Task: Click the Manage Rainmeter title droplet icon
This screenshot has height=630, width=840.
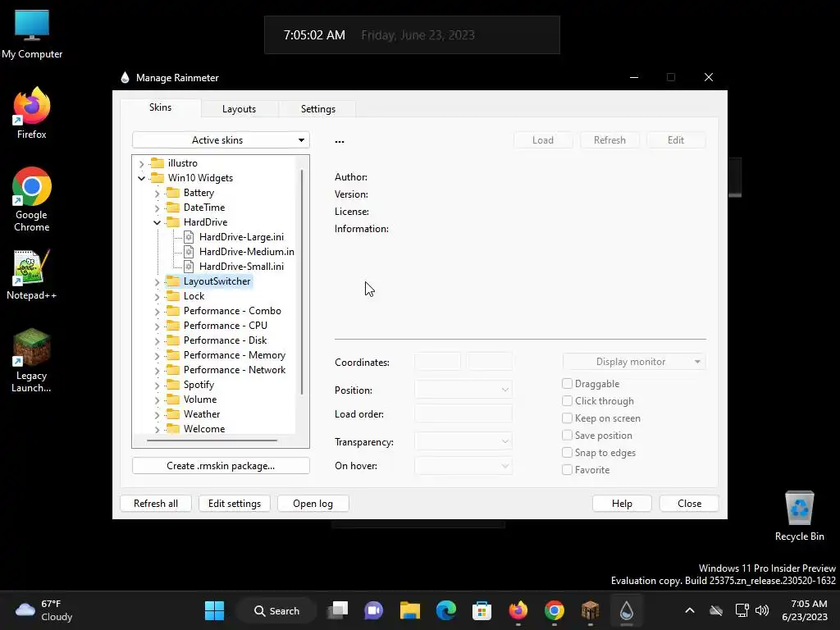Action: click(x=125, y=78)
